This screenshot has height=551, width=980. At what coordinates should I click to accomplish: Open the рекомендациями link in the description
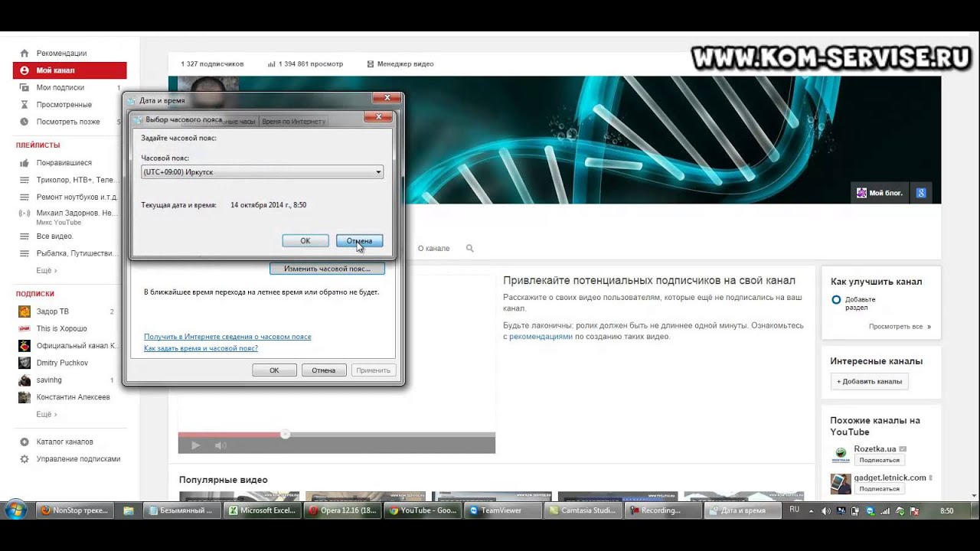tap(541, 337)
